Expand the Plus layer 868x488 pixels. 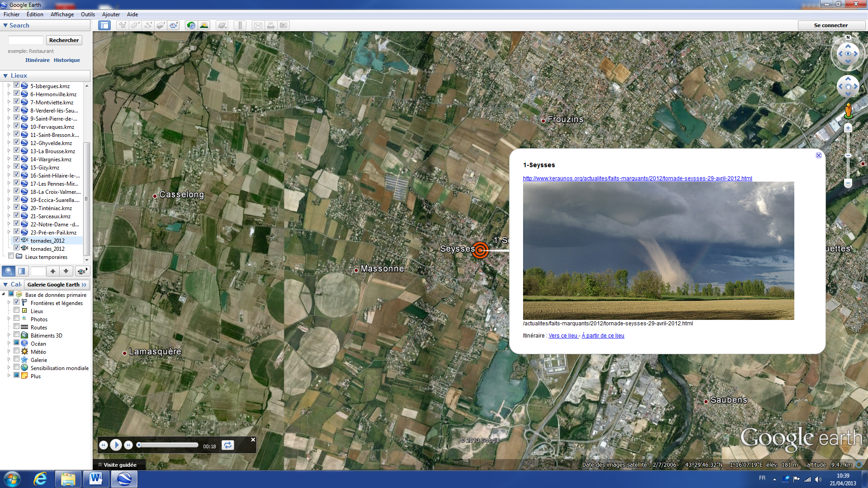pos(9,376)
